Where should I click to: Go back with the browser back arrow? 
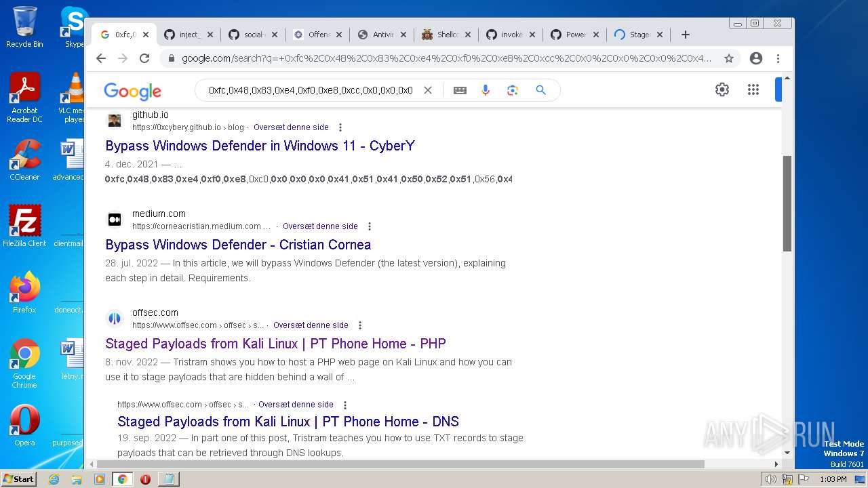point(101,58)
